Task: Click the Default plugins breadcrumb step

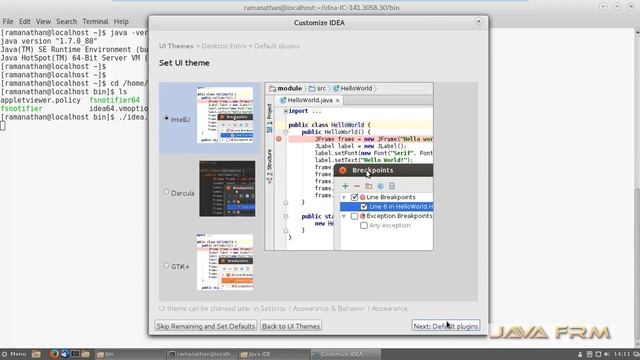Action: pyautogui.click(x=277, y=46)
